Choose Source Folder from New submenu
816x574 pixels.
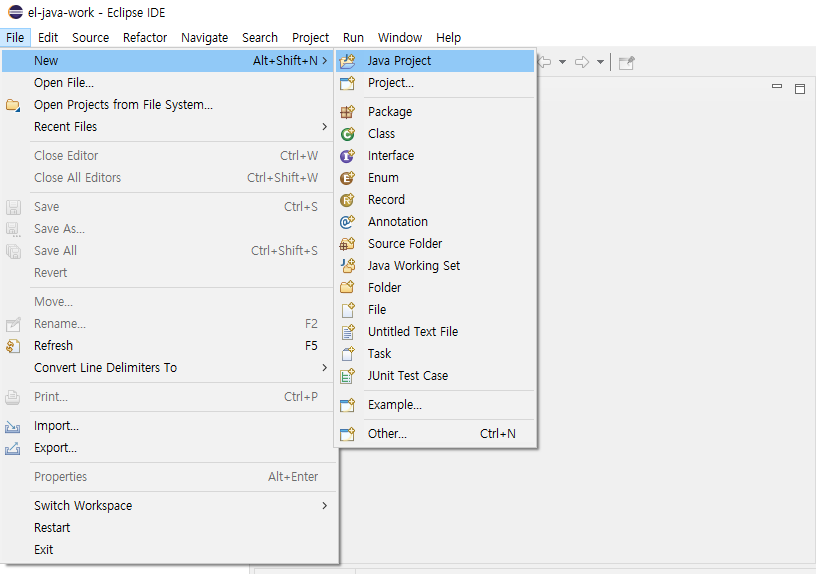coord(435,244)
